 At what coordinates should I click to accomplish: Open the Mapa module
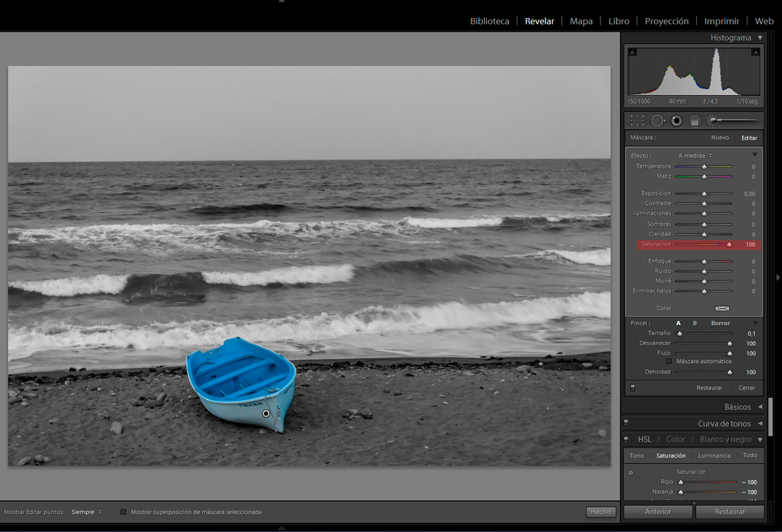tap(581, 21)
